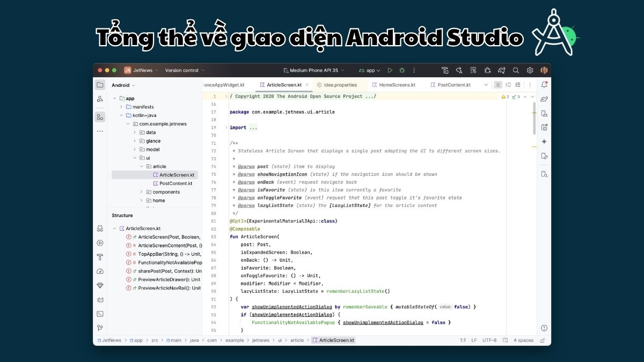The image size is (644, 362).
Task: Click the LF line separator in status bar
Action: coord(474,340)
